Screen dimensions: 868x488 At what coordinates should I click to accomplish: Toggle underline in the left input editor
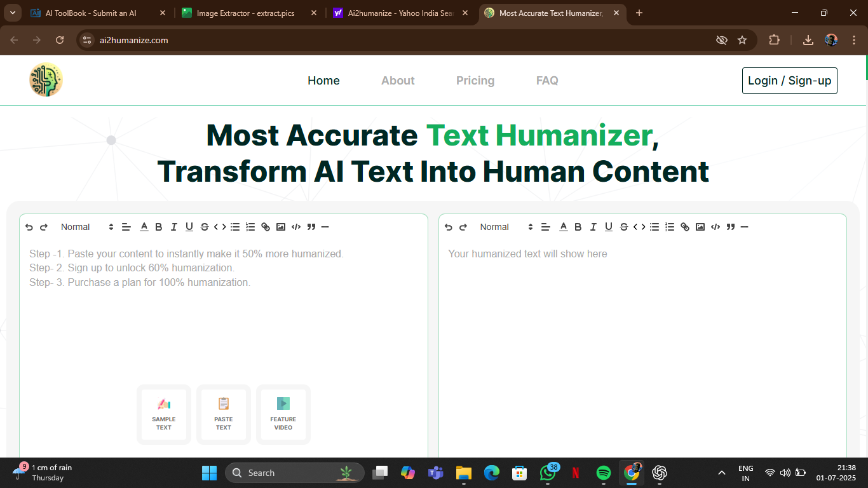coord(189,227)
